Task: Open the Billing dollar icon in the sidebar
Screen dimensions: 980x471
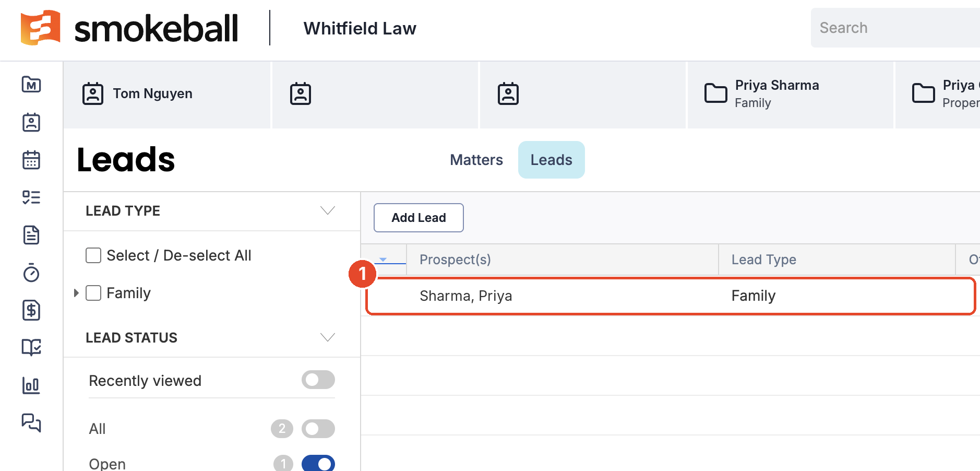Action: coord(31,310)
